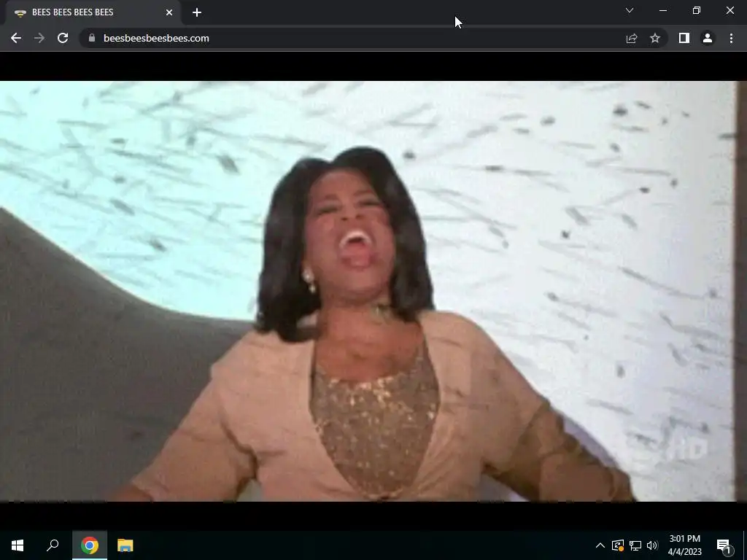Close the Chrome window
The height and width of the screenshot is (560, 747).
pyautogui.click(x=729, y=10)
